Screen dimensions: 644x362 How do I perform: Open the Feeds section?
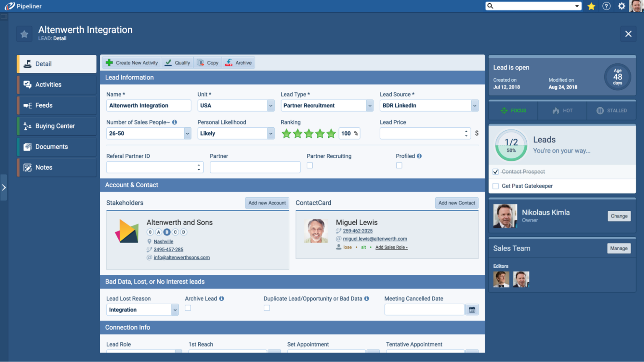(44, 105)
